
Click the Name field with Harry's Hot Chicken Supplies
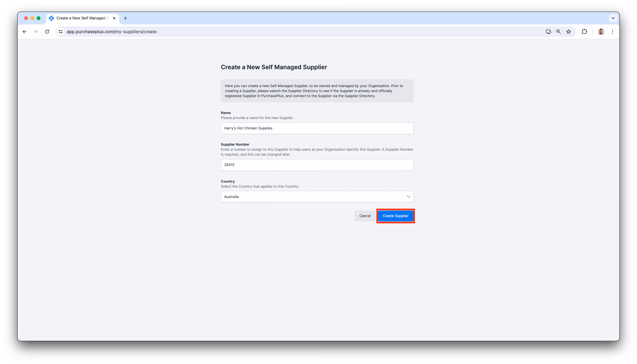317,128
